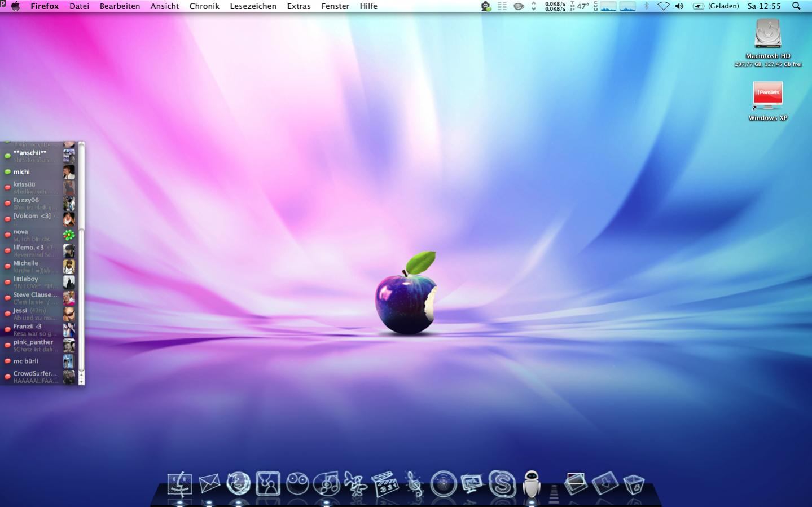Click the buddy list scrollbar
The height and width of the screenshot is (507, 812).
(81, 300)
